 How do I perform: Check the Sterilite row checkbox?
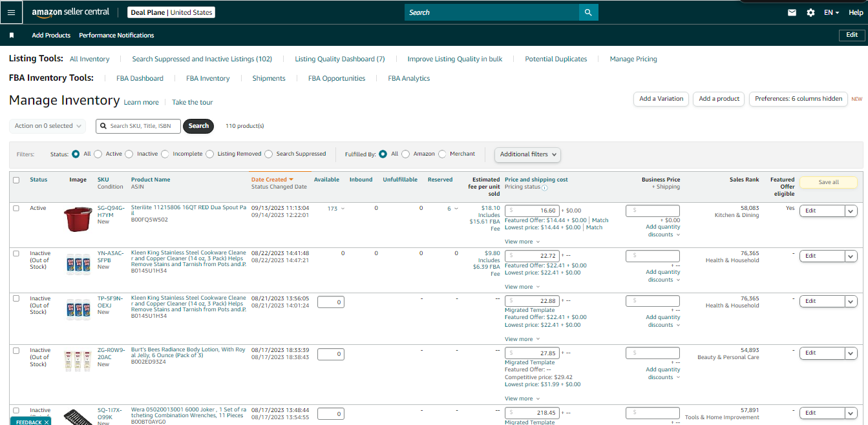point(16,208)
